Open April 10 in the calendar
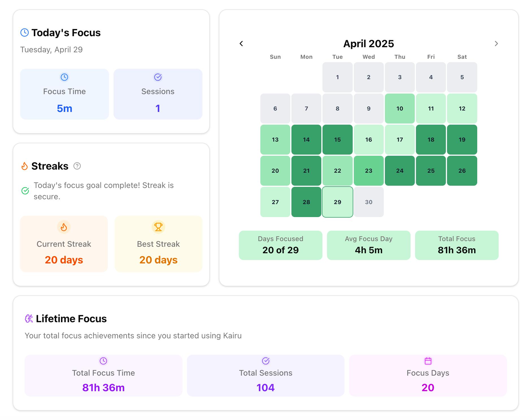 point(400,109)
